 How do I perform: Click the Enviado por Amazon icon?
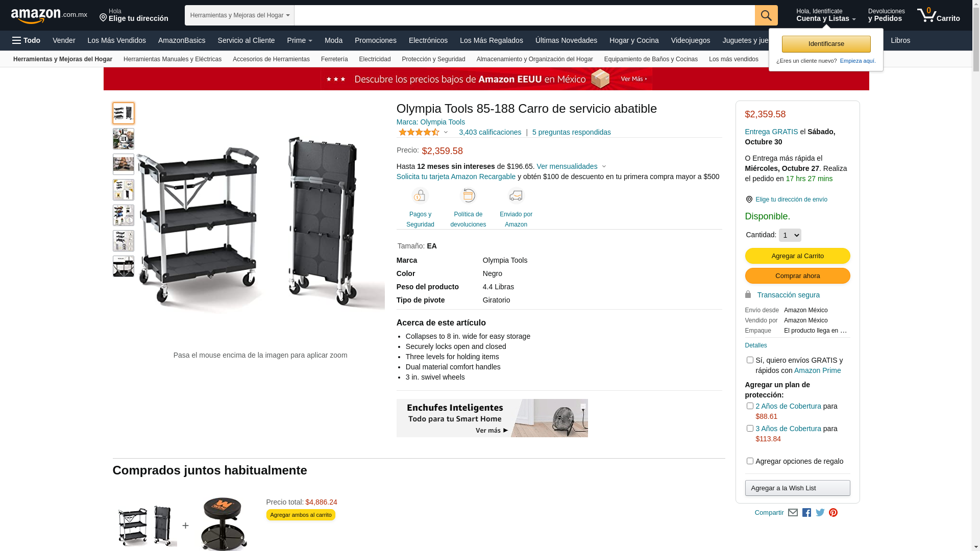[x=516, y=196]
